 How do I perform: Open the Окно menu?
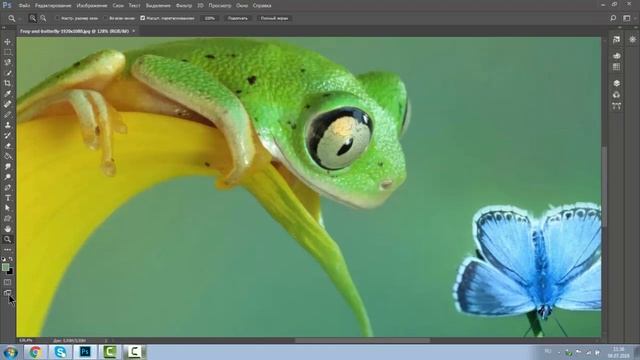click(242, 6)
